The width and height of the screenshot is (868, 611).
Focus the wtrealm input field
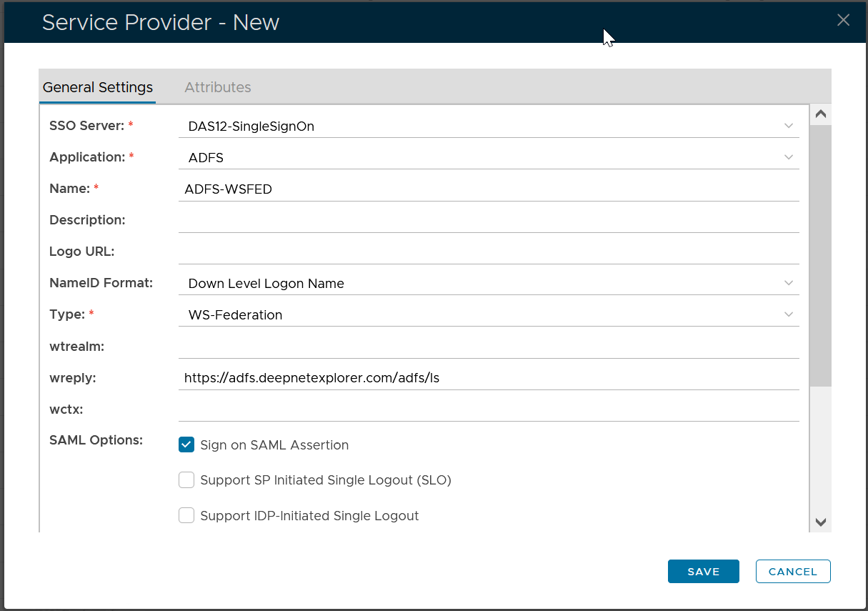(488, 347)
